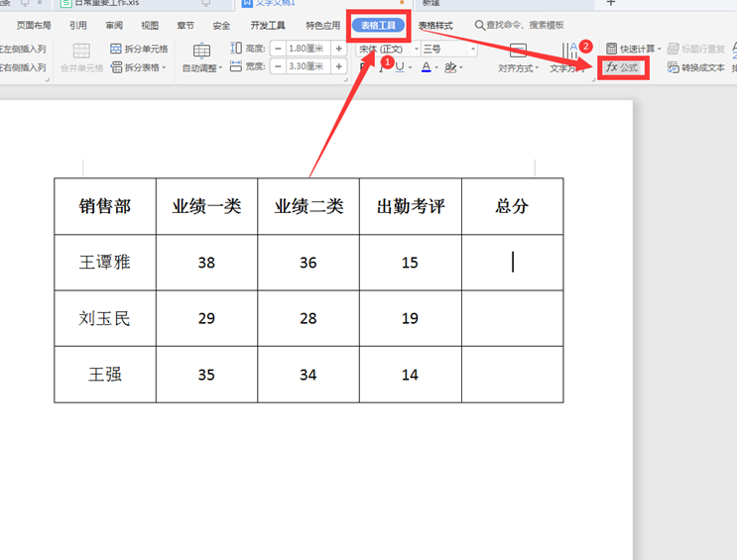737x560 pixels.
Task: Open a new tab with the plus icon
Action: tap(611, 3)
